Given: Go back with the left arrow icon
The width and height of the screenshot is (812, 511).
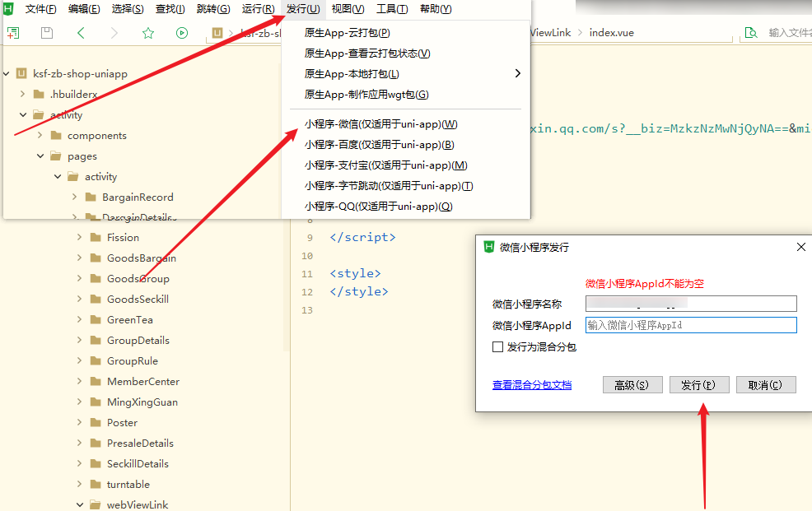Looking at the screenshot, I should point(81,33).
